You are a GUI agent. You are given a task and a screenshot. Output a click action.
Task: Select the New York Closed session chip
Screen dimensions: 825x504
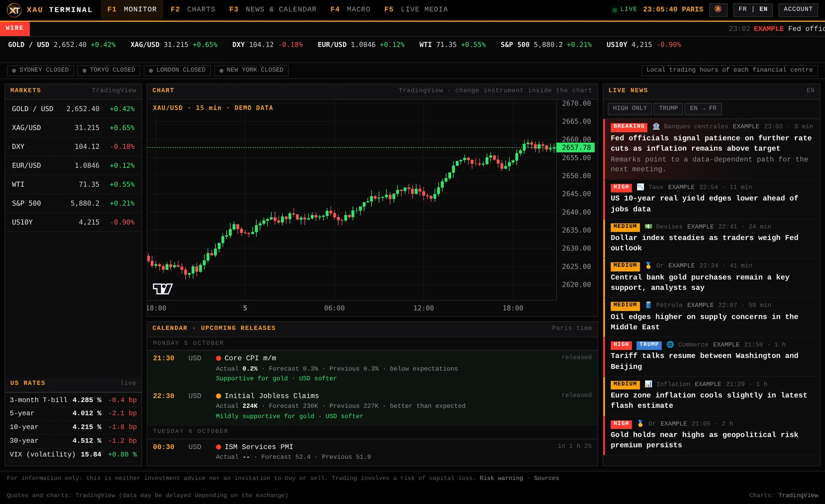tap(251, 70)
